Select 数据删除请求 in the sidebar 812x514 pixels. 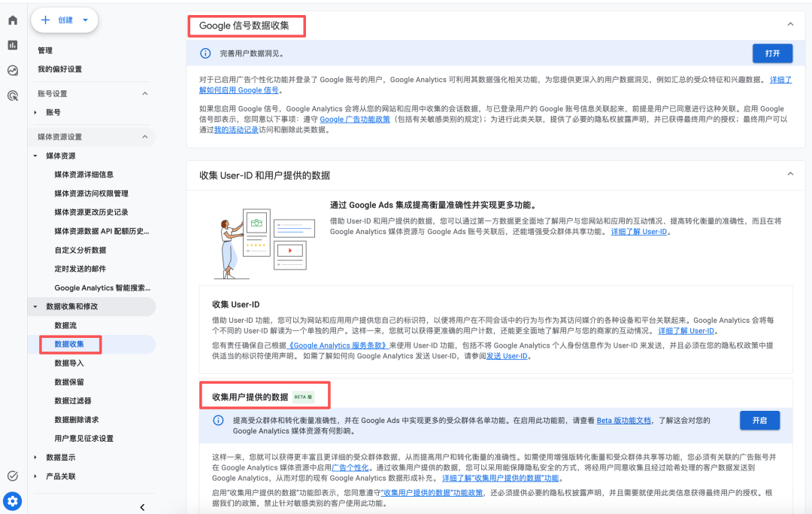[76, 420]
